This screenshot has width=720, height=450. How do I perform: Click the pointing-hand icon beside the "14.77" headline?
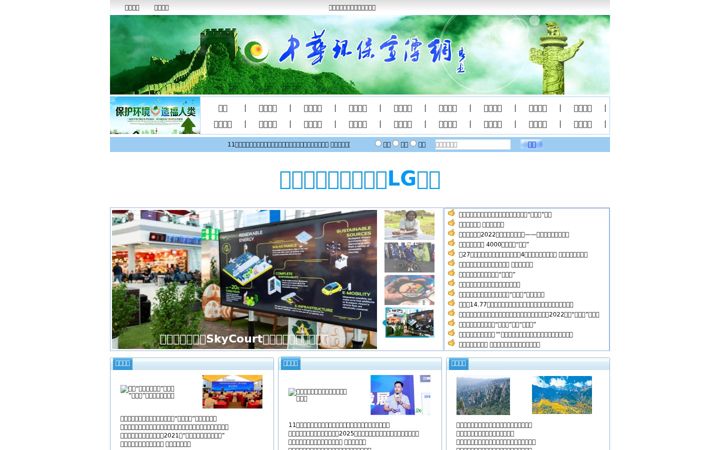[x=451, y=304]
